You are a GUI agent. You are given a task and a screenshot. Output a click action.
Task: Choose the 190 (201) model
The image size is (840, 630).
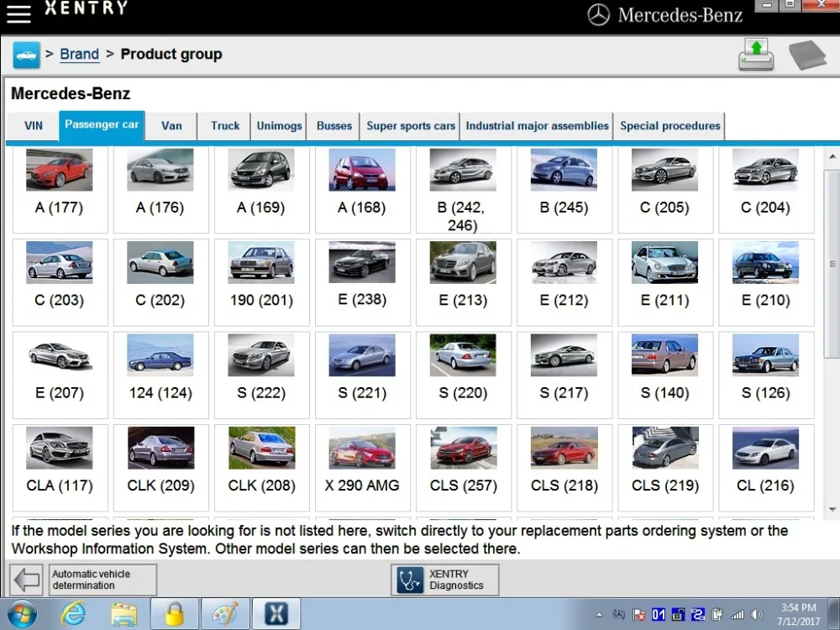(x=261, y=282)
